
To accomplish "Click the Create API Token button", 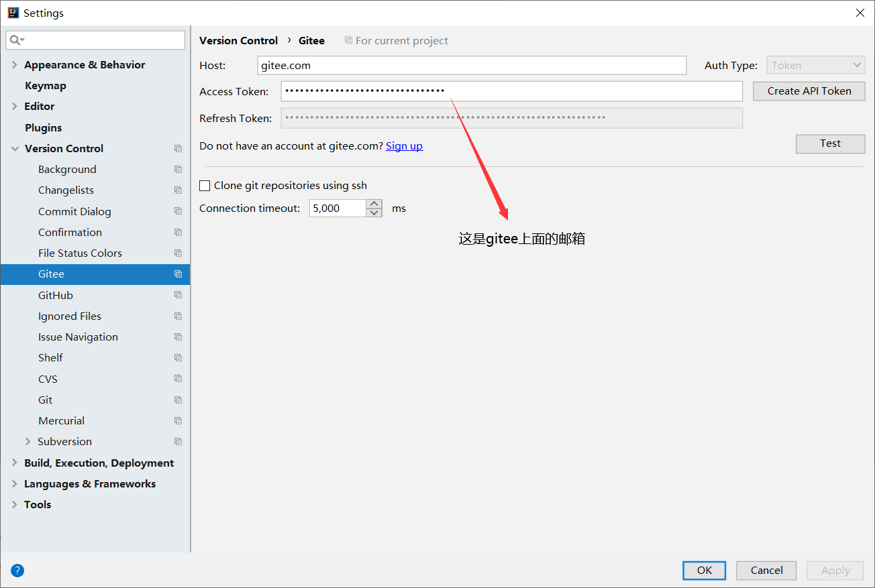I will pyautogui.click(x=809, y=91).
